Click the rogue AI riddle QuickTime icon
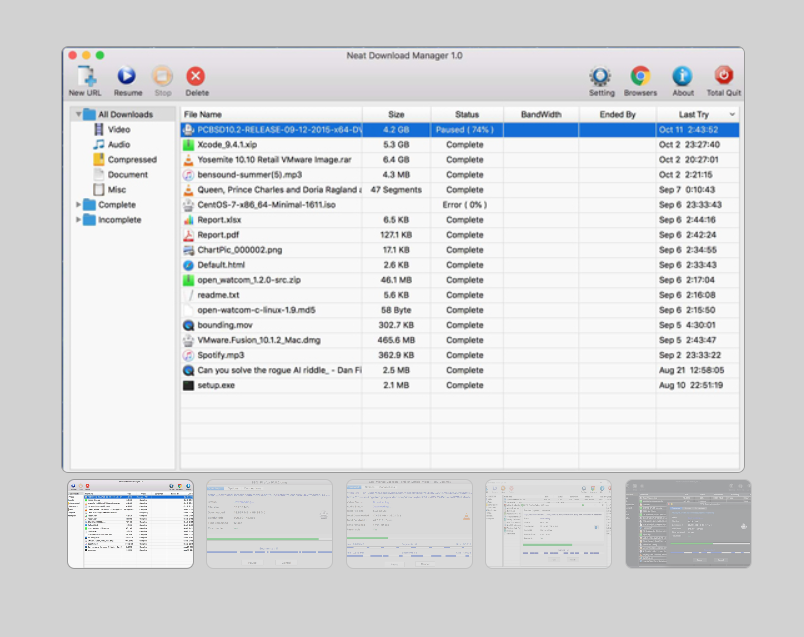 tap(189, 370)
